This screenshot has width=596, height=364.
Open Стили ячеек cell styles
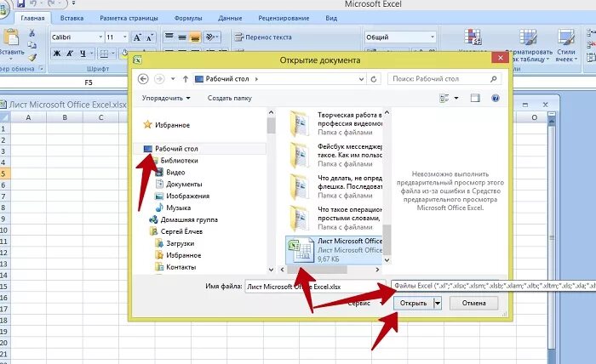click(566, 46)
